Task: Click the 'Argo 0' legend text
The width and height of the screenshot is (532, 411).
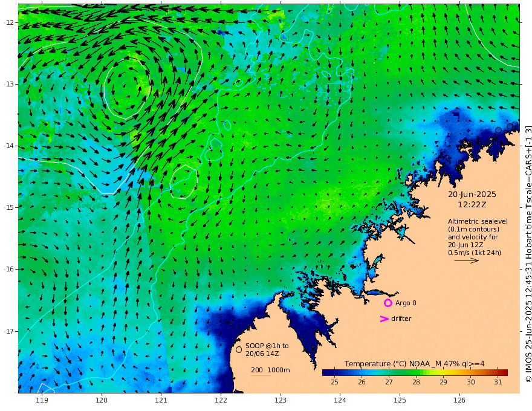Action: (x=406, y=303)
